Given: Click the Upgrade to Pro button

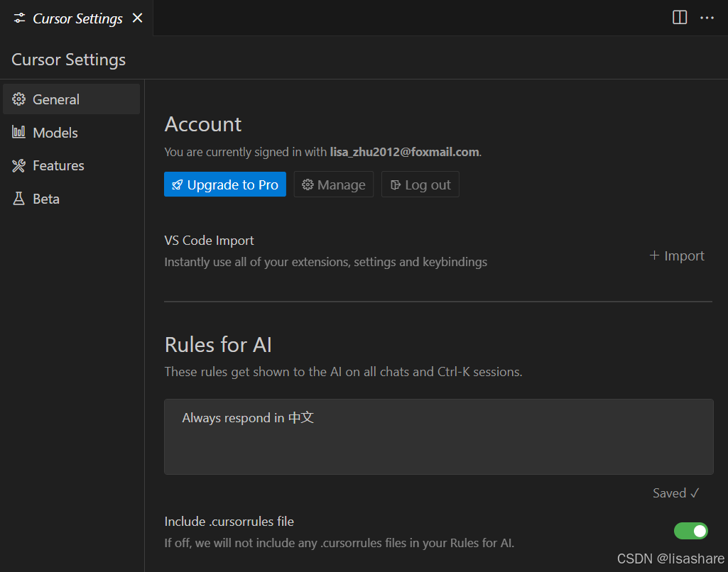Looking at the screenshot, I should click(x=225, y=185).
